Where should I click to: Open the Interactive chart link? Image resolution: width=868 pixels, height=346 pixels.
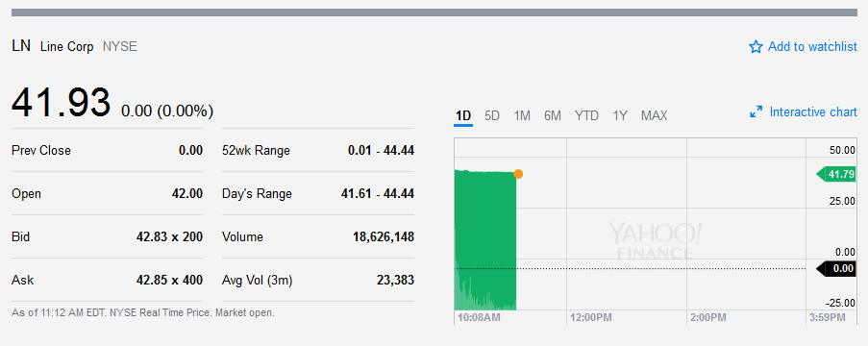(813, 112)
